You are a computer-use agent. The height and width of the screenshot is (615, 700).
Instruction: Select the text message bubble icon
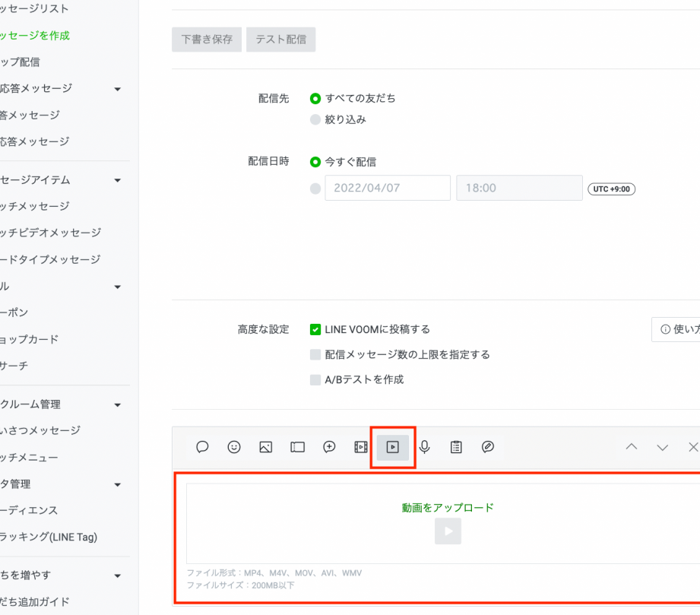tap(202, 447)
